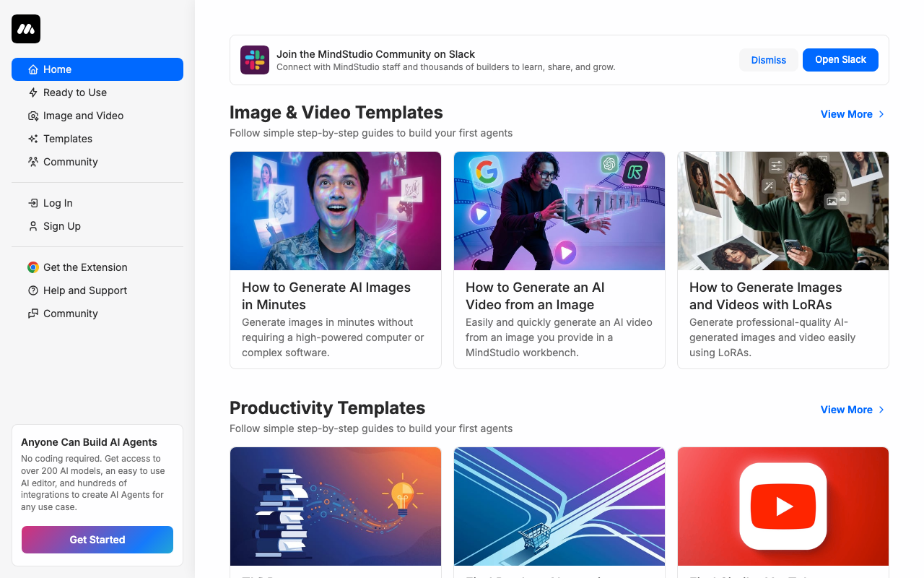
Task: Click the gradient Get Started button
Action: (x=97, y=540)
